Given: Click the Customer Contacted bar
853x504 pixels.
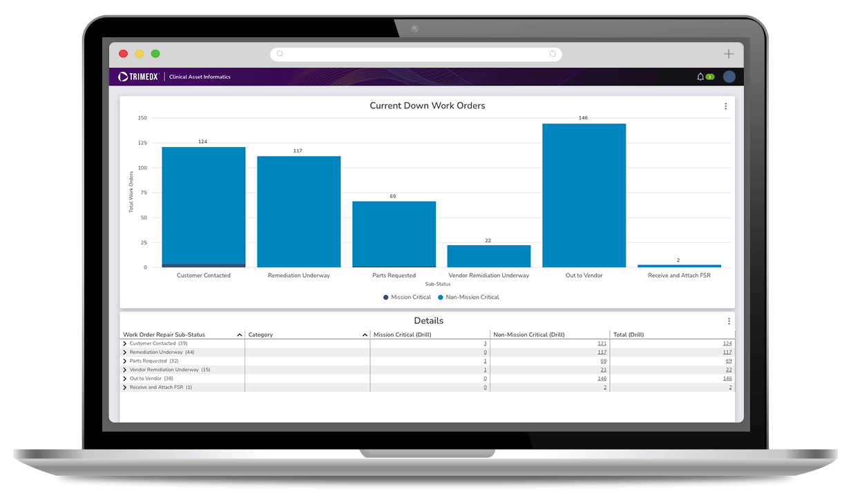Looking at the screenshot, I should click(x=204, y=207).
